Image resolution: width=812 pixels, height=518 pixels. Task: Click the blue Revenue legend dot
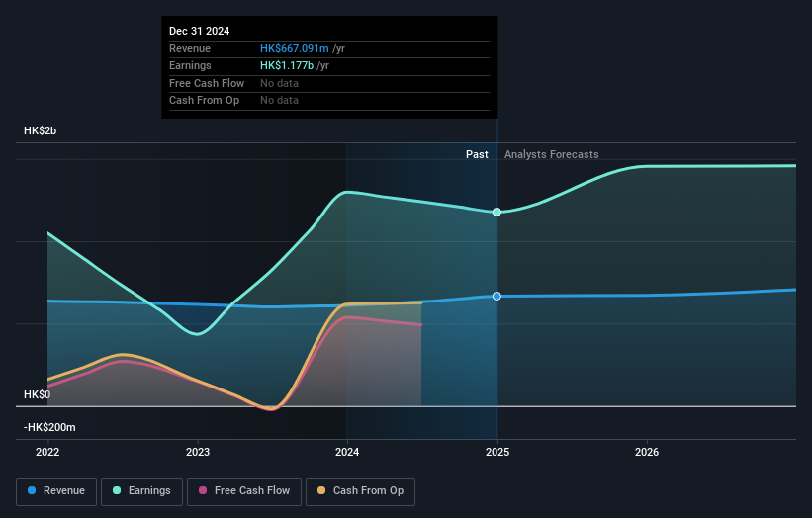coord(32,490)
